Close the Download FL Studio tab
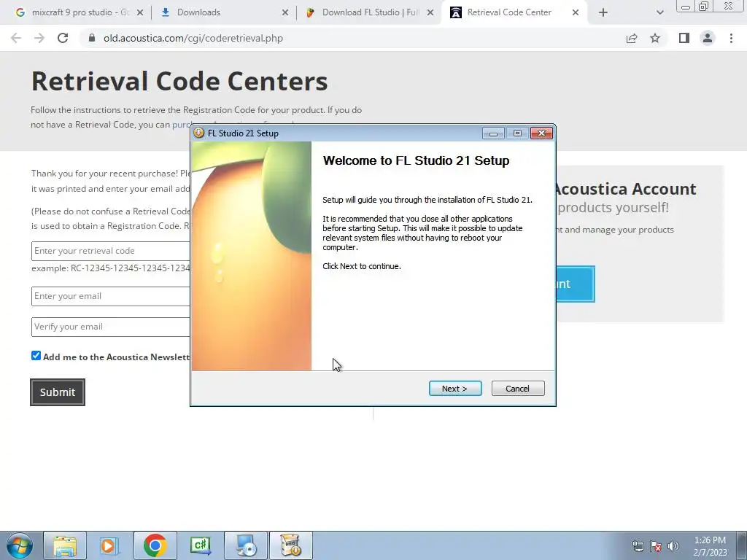 [x=430, y=13]
